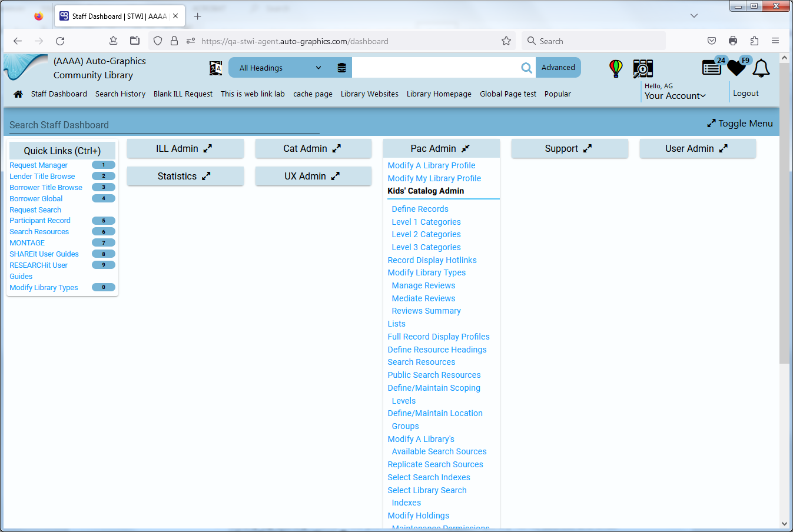Click the Search Staff Dashboard field
The image size is (793, 532).
pos(164,125)
